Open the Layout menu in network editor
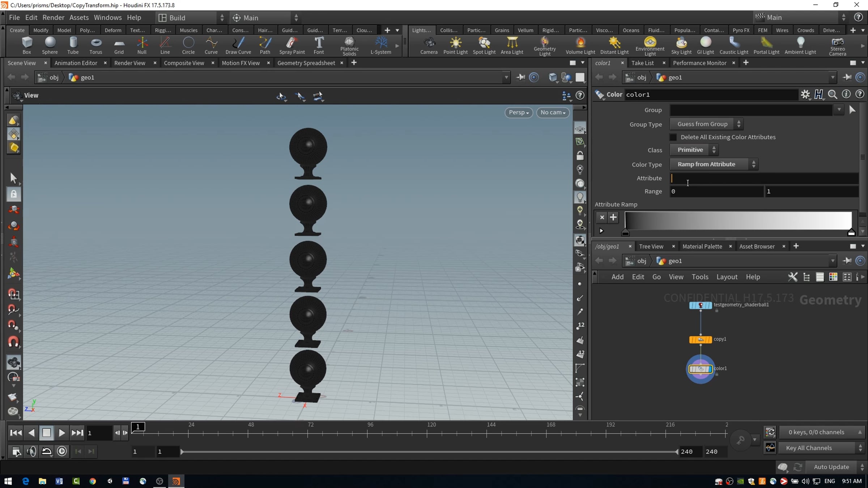 [x=727, y=277]
